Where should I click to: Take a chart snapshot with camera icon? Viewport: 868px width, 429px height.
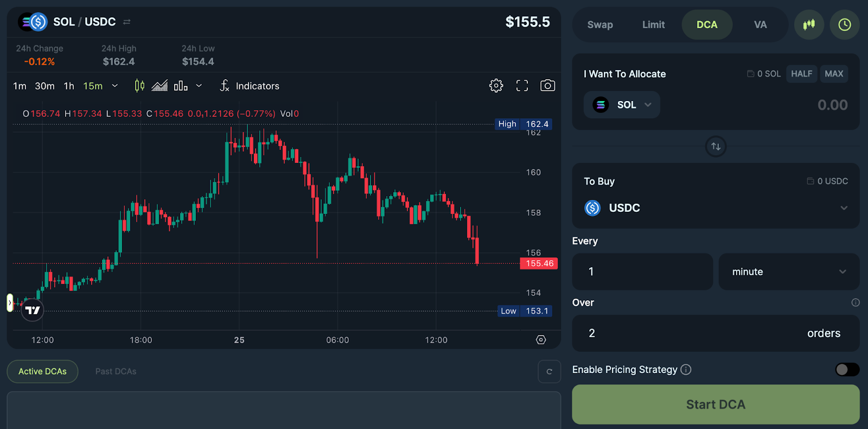[x=548, y=85]
